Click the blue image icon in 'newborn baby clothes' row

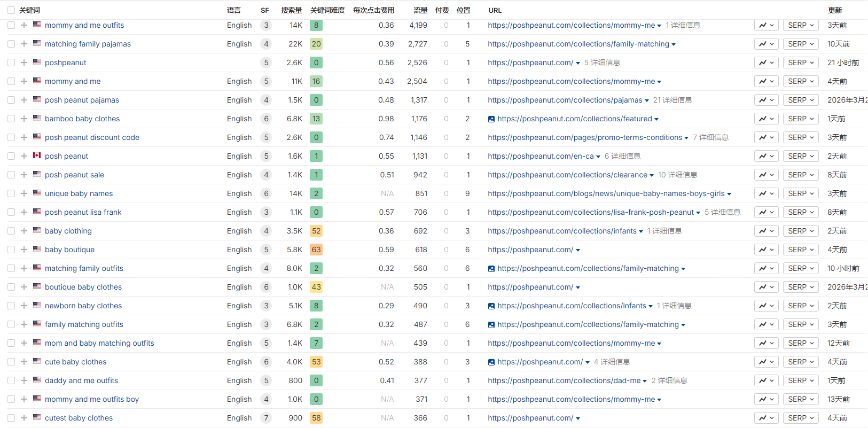pos(491,306)
